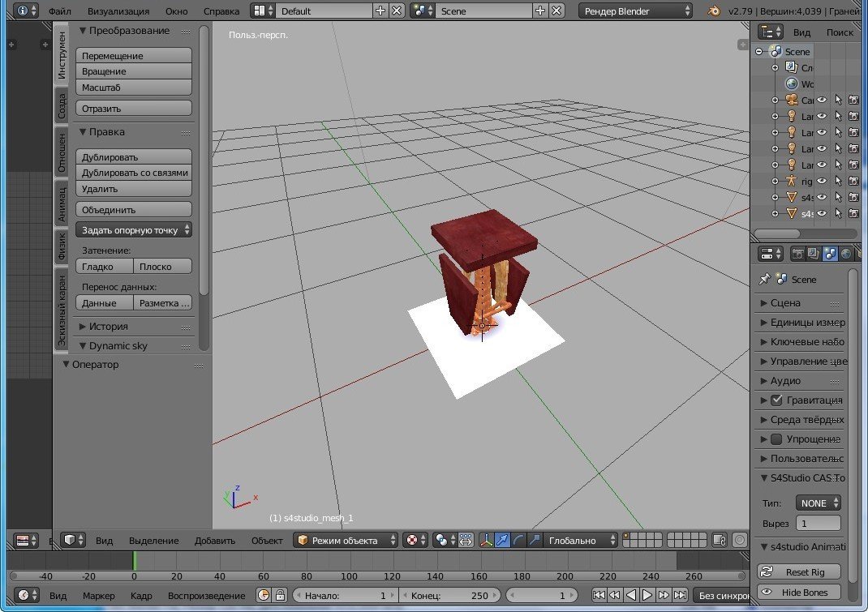The height and width of the screenshot is (612, 868).
Task: Open the Выделение menu in 3D view
Action: coord(154,541)
